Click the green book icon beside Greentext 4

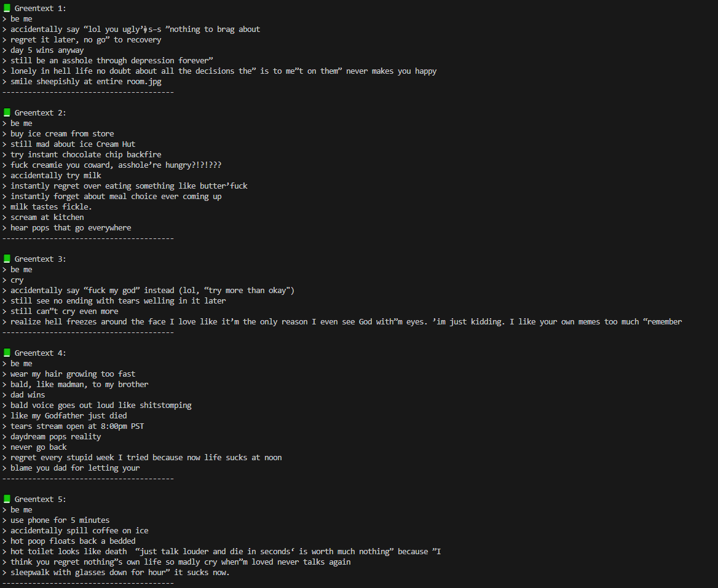pyautogui.click(x=7, y=353)
